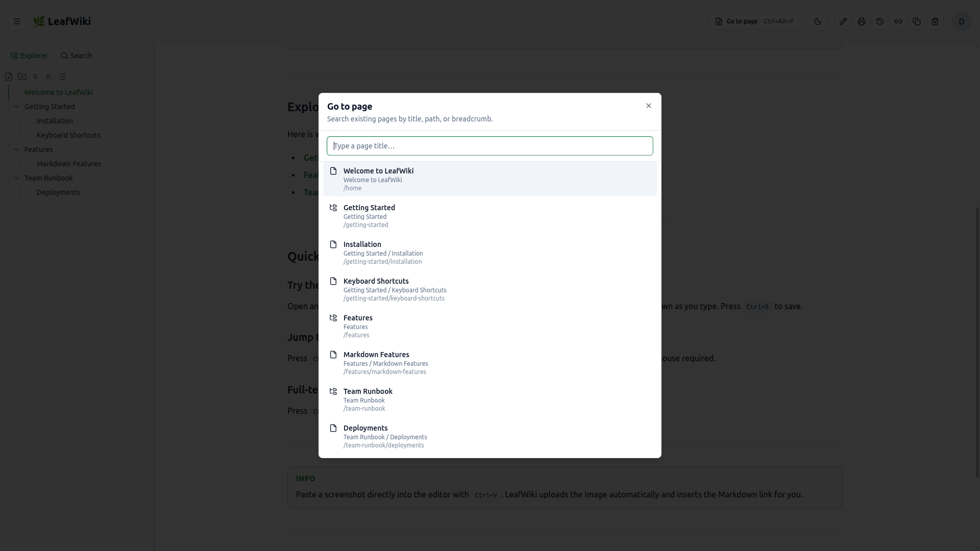Expand all tree nodes icon
Viewport: 980px width, 551px height.
click(35, 77)
